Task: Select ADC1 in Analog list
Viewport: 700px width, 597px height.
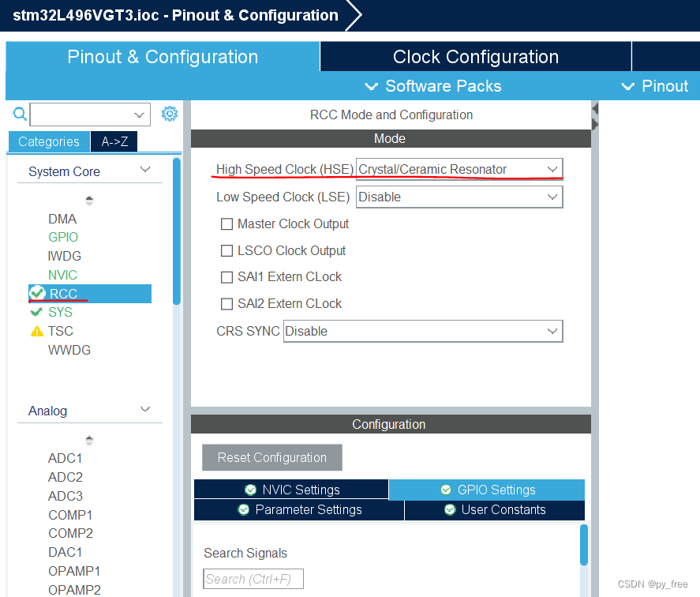Action: [x=66, y=459]
